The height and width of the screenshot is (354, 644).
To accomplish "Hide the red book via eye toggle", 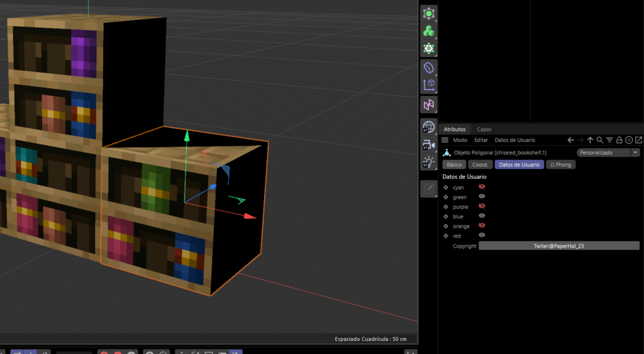I will click(x=482, y=235).
